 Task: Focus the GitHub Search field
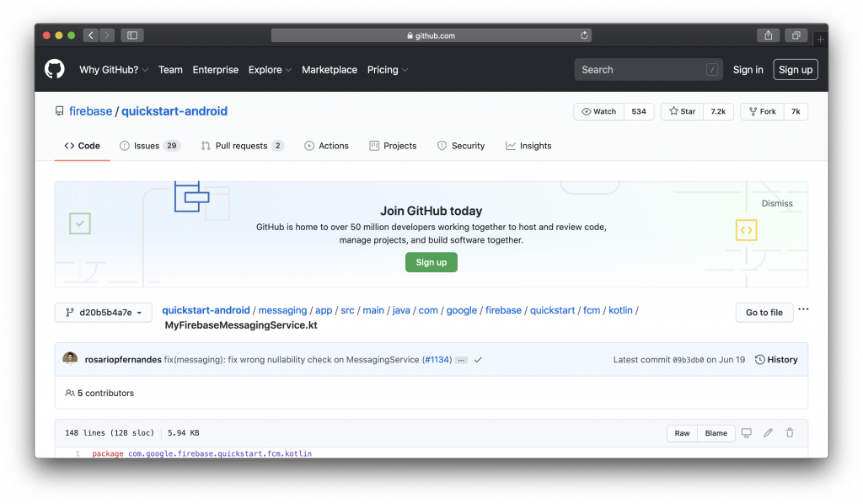coord(648,70)
